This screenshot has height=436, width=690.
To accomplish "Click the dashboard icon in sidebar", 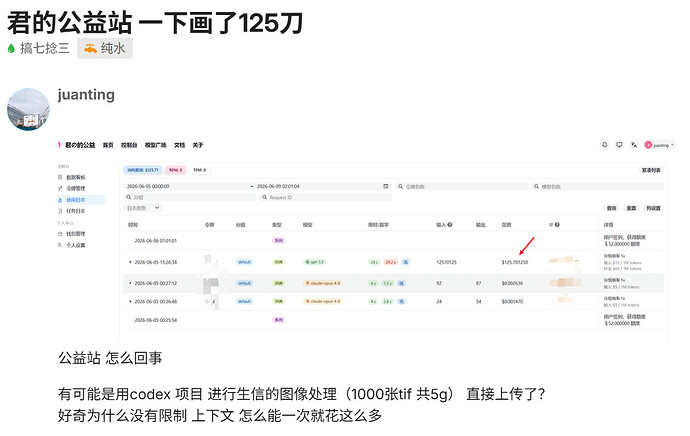I will click(60, 177).
